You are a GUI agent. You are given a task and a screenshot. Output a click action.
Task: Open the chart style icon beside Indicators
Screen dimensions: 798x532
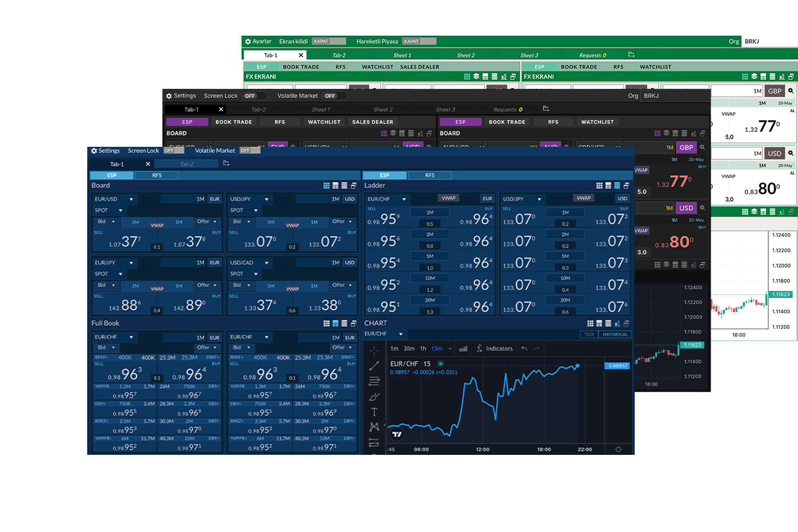[463, 349]
